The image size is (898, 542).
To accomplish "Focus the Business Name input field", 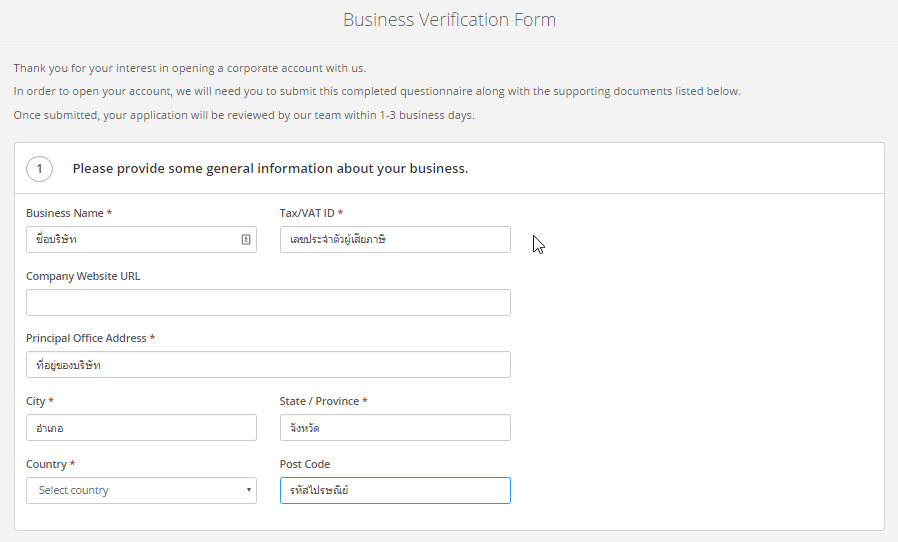I will pos(141,239).
